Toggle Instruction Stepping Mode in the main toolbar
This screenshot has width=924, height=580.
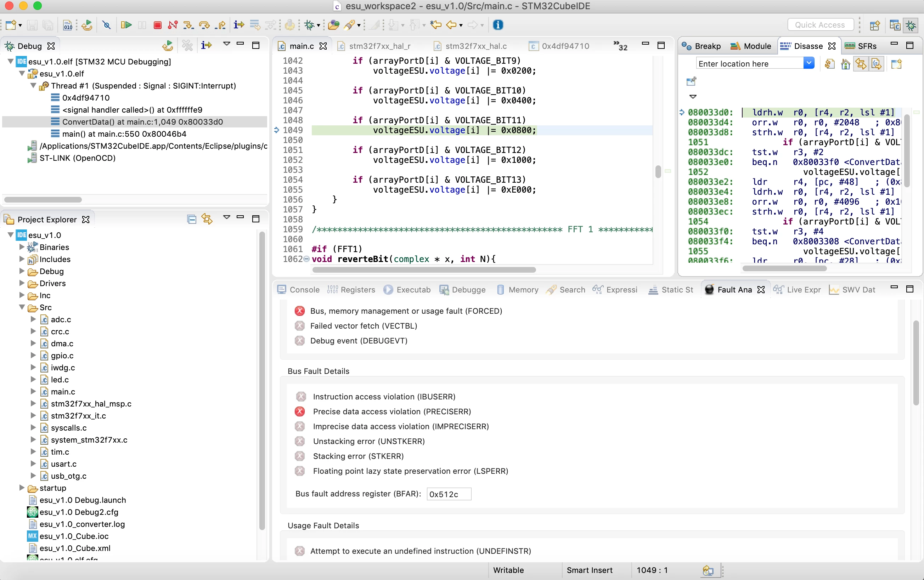(239, 25)
